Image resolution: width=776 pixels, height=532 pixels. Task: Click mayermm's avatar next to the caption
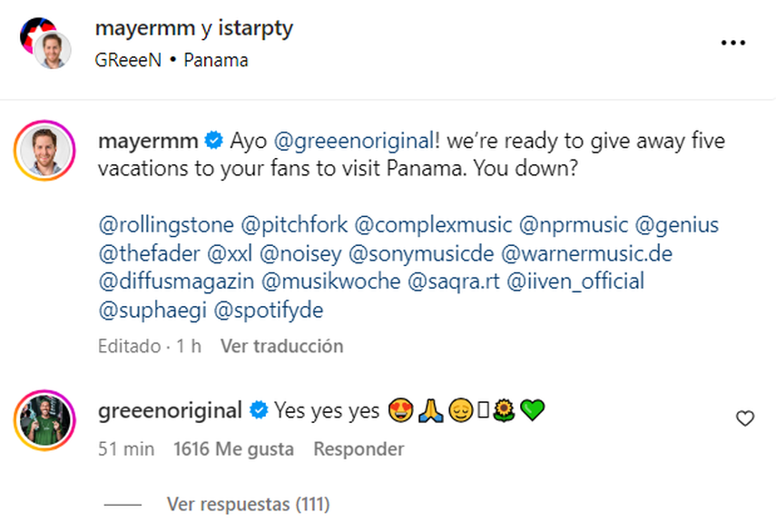[x=43, y=150]
